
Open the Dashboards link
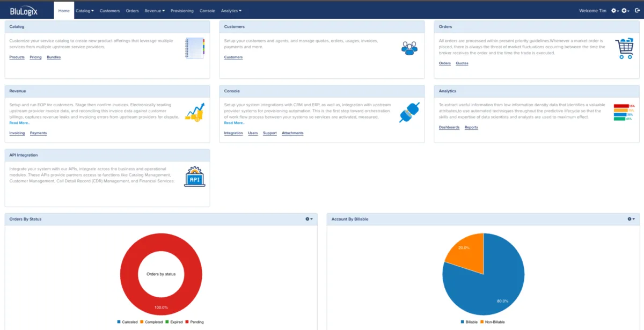point(449,127)
